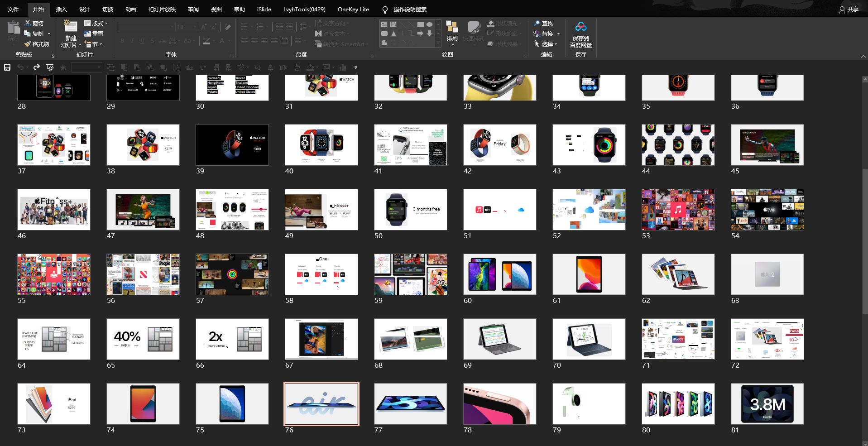Open the LvyhTools(0429) tab

[x=304, y=9]
